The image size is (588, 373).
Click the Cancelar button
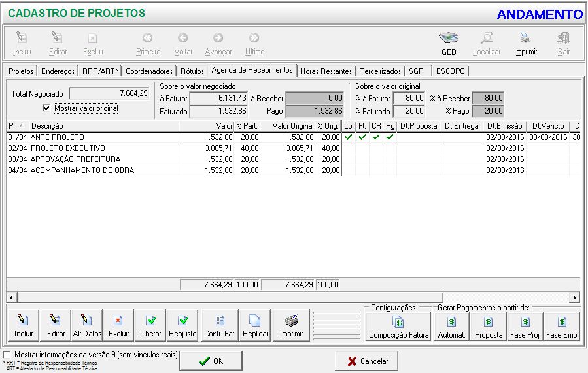coord(367,361)
